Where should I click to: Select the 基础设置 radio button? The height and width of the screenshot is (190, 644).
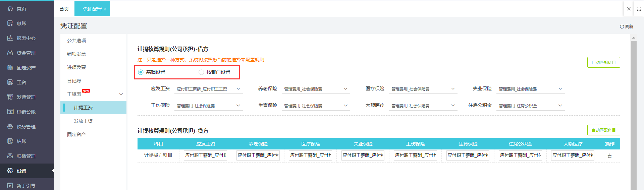click(141, 72)
